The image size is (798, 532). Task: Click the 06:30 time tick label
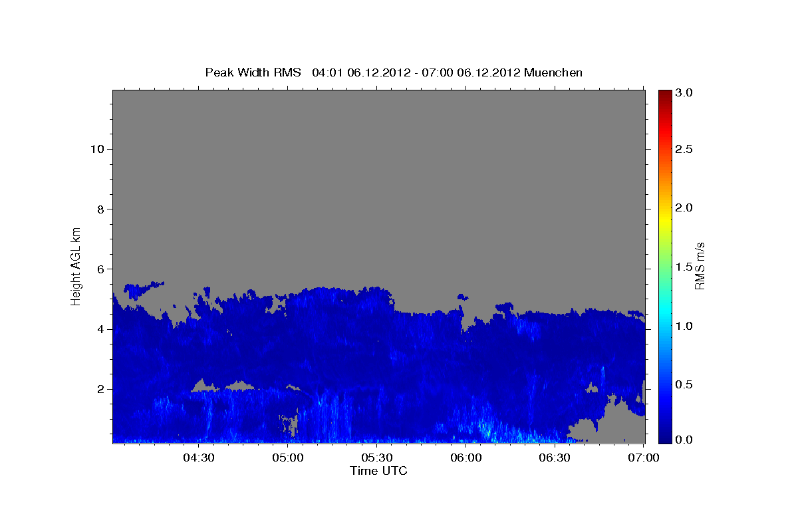point(555,458)
